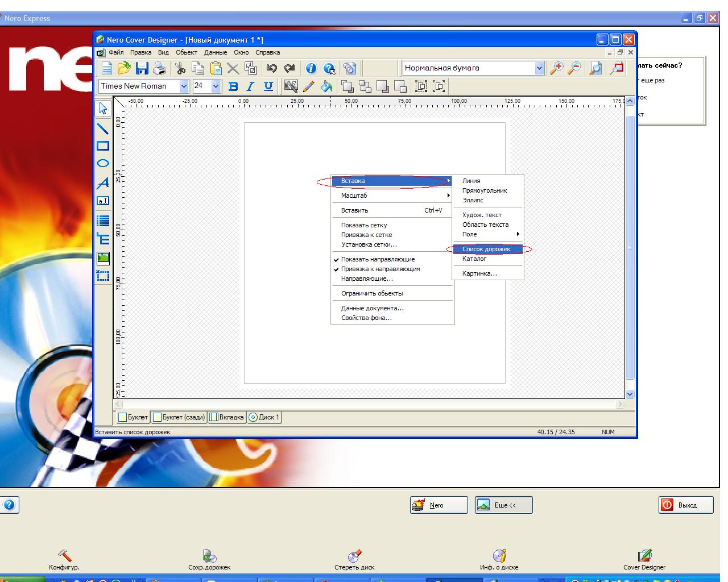Click the Еще << button
The width and height of the screenshot is (728, 582).
tap(504, 505)
